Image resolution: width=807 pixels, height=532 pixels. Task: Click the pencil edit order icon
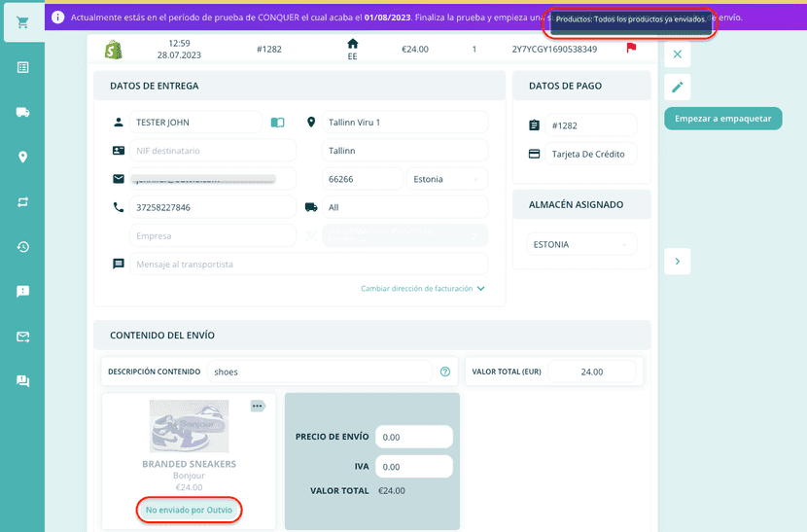click(678, 88)
